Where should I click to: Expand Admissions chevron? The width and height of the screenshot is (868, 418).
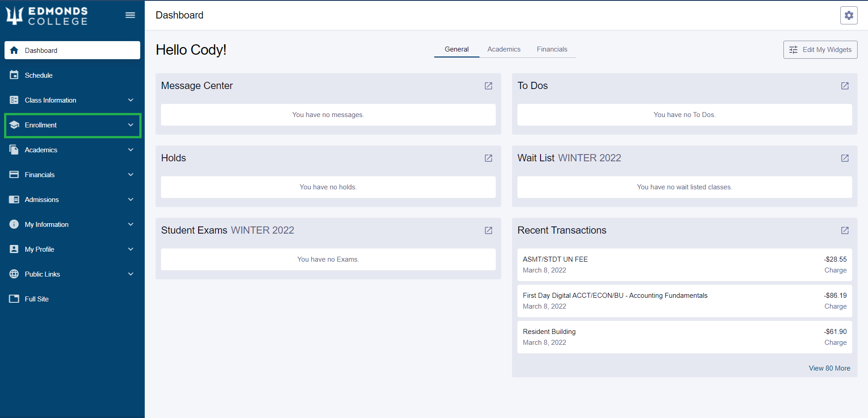pos(131,199)
